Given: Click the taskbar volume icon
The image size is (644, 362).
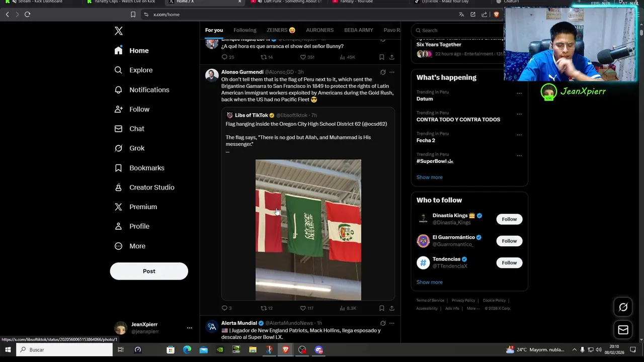Looking at the screenshot, I should click(x=598, y=350).
